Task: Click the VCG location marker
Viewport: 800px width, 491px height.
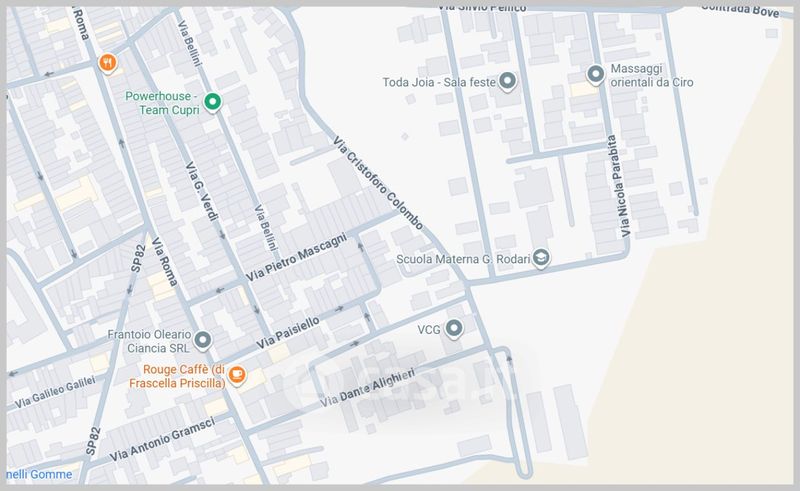Action: 455,328
